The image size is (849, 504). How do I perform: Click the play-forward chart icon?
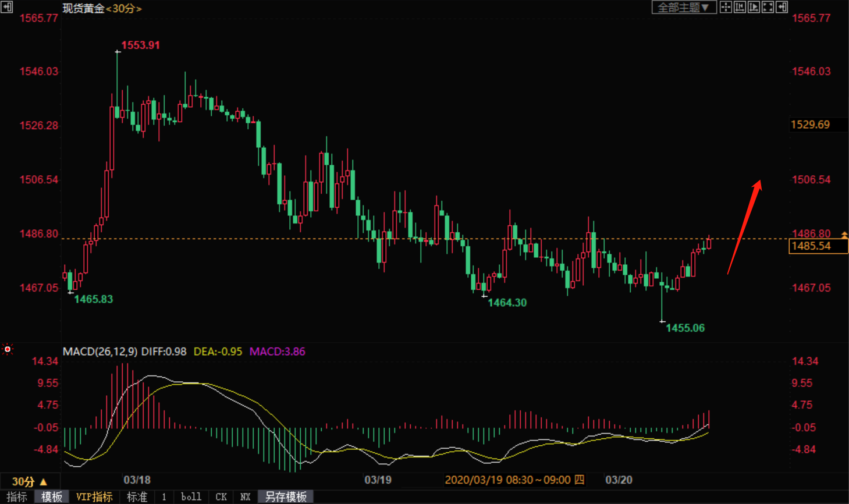click(754, 7)
